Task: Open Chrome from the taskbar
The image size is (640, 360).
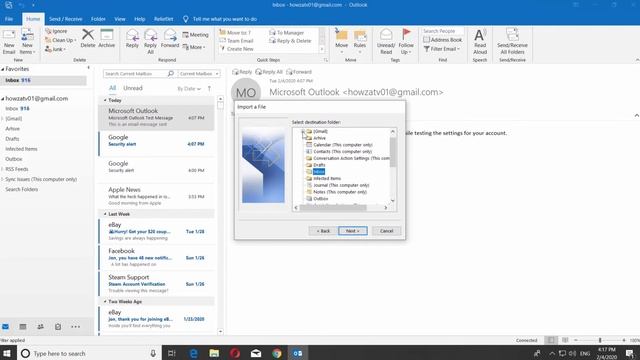Action: (x=277, y=353)
